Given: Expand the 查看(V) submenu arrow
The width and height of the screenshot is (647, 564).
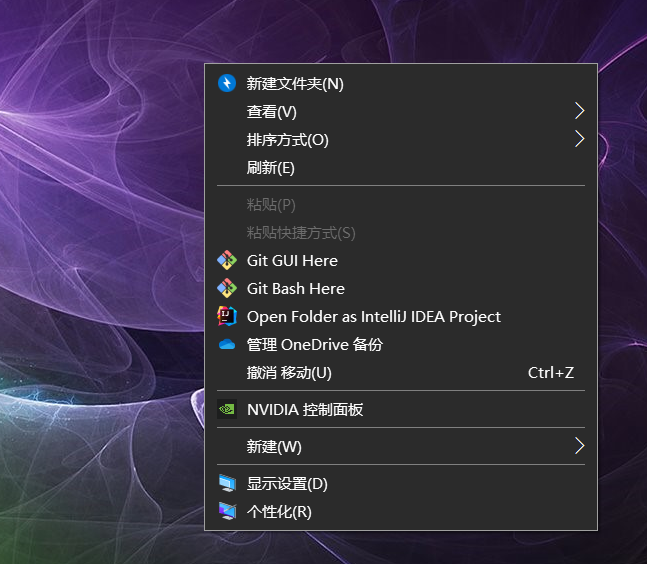Looking at the screenshot, I should [x=580, y=111].
